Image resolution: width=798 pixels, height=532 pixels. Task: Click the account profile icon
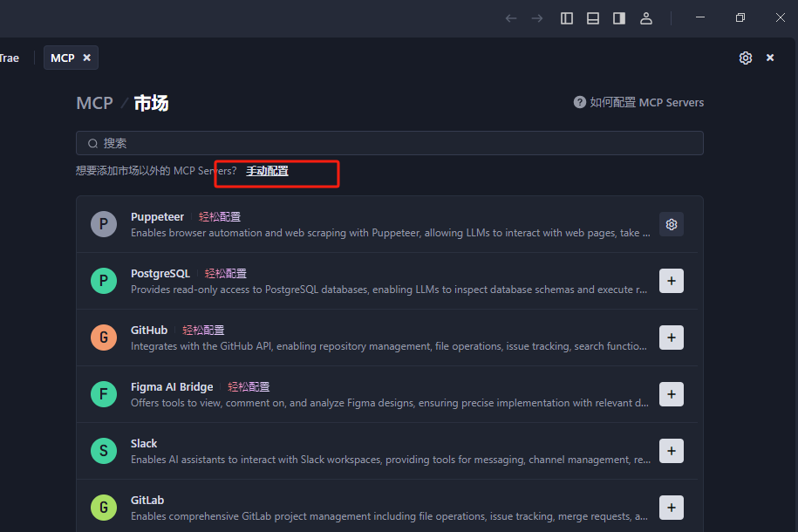coord(646,18)
